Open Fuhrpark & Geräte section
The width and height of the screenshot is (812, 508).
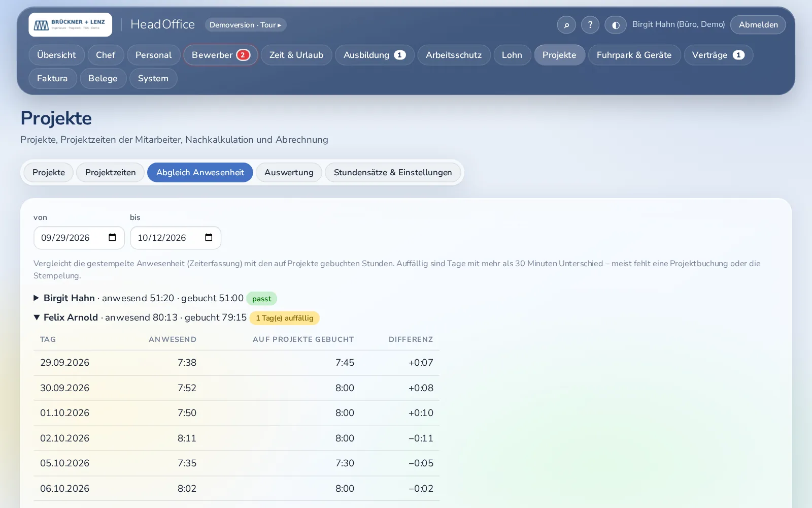tap(634, 55)
